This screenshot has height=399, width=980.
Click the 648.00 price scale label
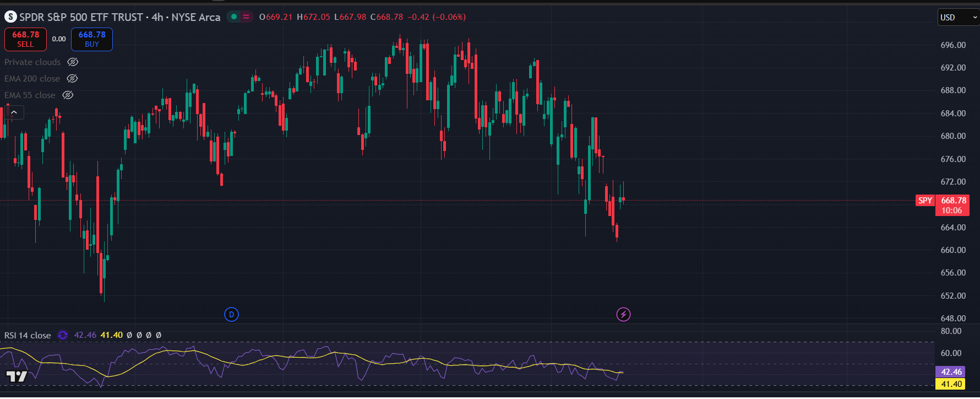953,319
